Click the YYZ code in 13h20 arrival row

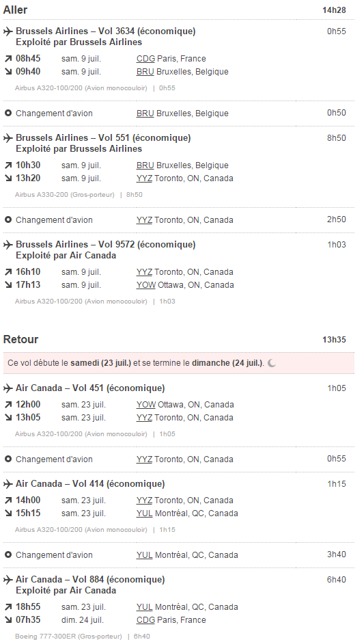(144, 179)
